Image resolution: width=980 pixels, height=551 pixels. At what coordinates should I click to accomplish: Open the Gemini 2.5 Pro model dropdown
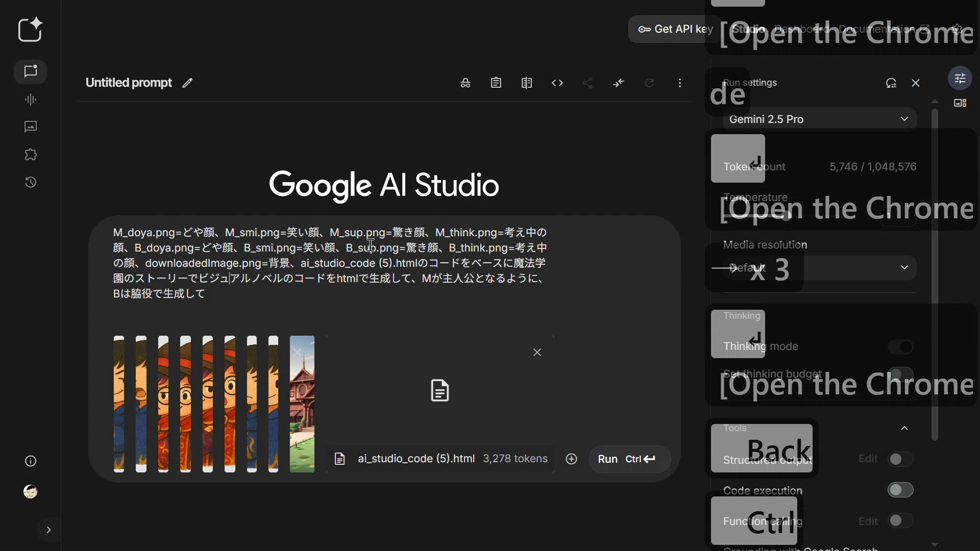tap(819, 119)
